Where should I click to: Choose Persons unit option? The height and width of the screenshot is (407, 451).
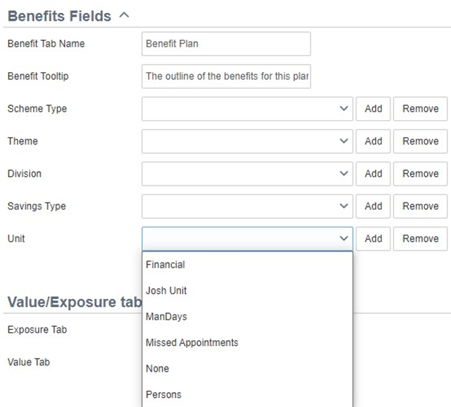(x=247, y=395)
